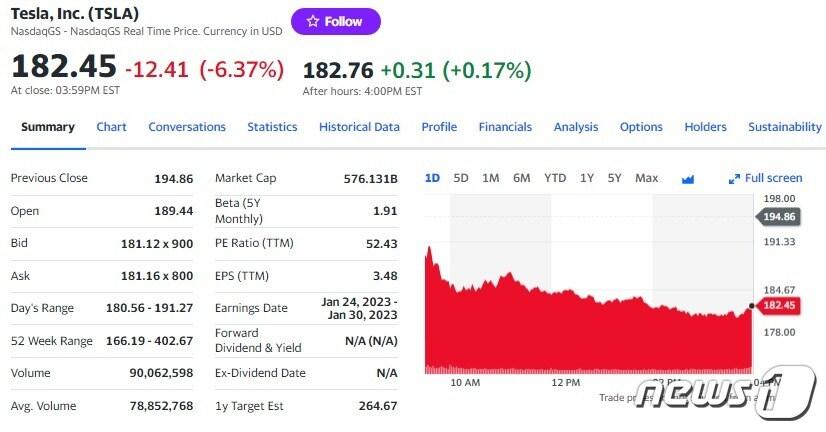Open Full screen chart view
The image size is (826, 432).
pos(766,178)
